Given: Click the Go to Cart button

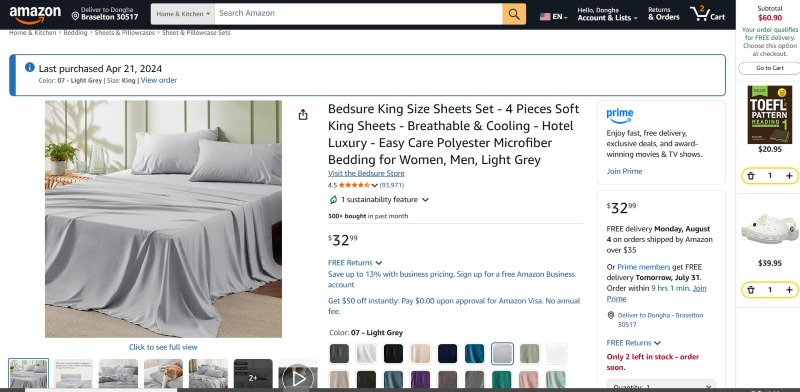Looking at the screenshot, I should coord(770,68).
